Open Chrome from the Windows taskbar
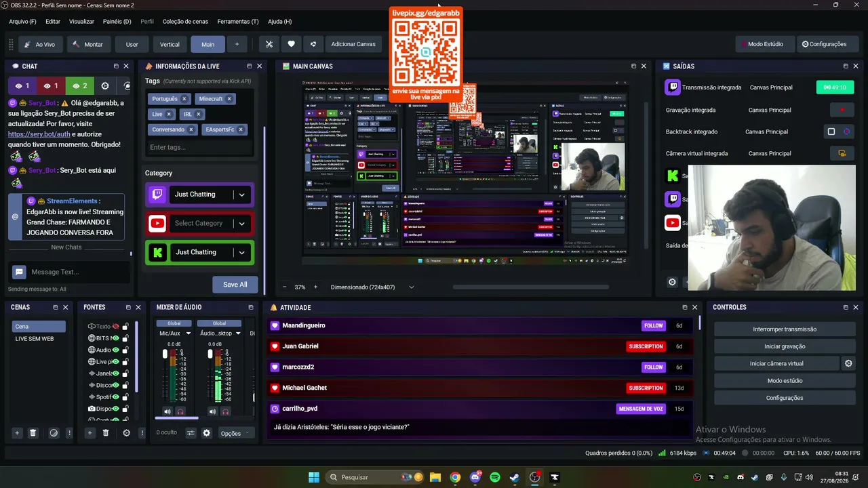The width and height of the screenshot is (868, 488). 455,477
